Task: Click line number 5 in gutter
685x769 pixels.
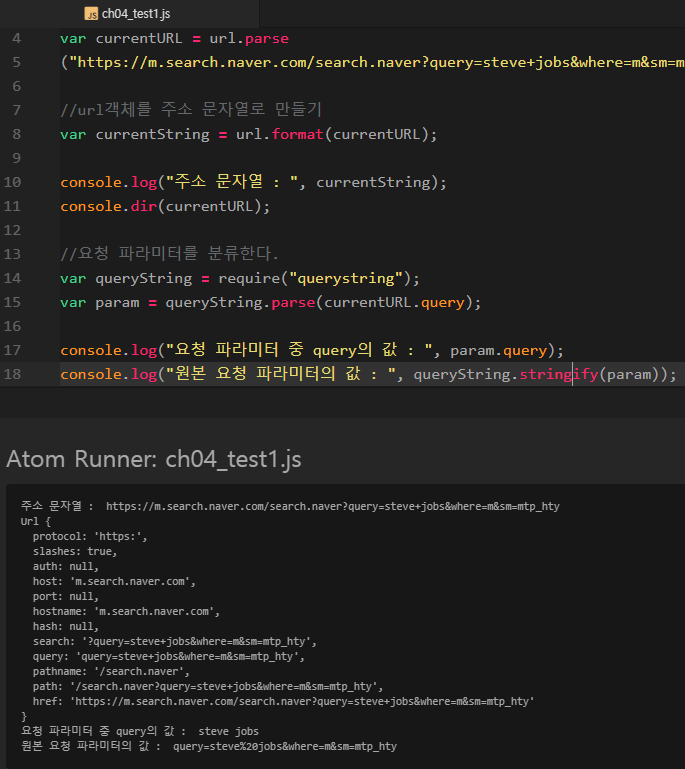Action: (x=17, y=62)
